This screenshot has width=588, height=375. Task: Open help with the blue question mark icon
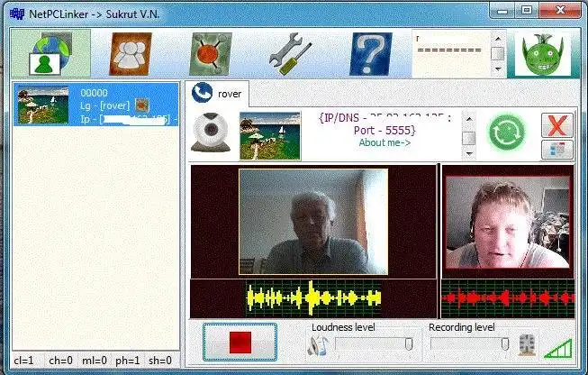coord(370,54)
